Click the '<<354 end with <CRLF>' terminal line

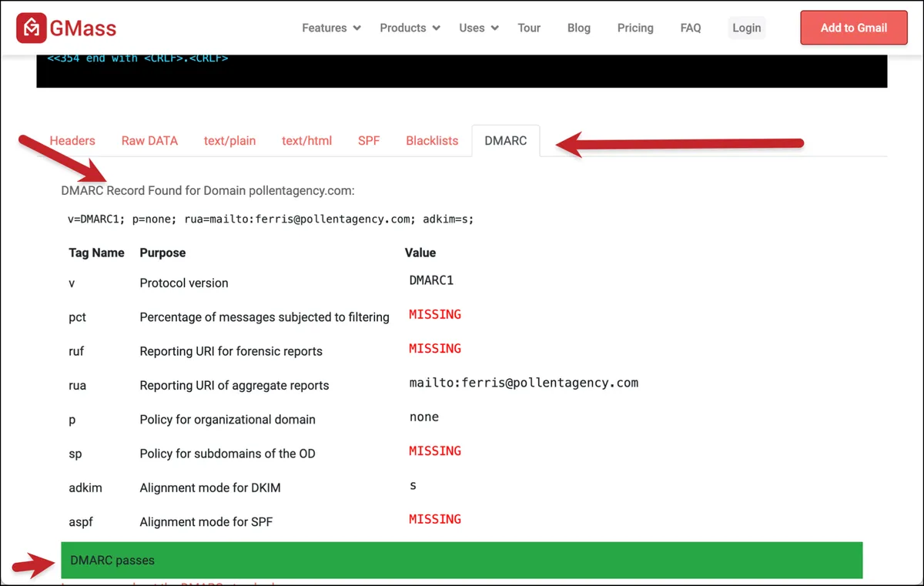[x=138, y=59]
